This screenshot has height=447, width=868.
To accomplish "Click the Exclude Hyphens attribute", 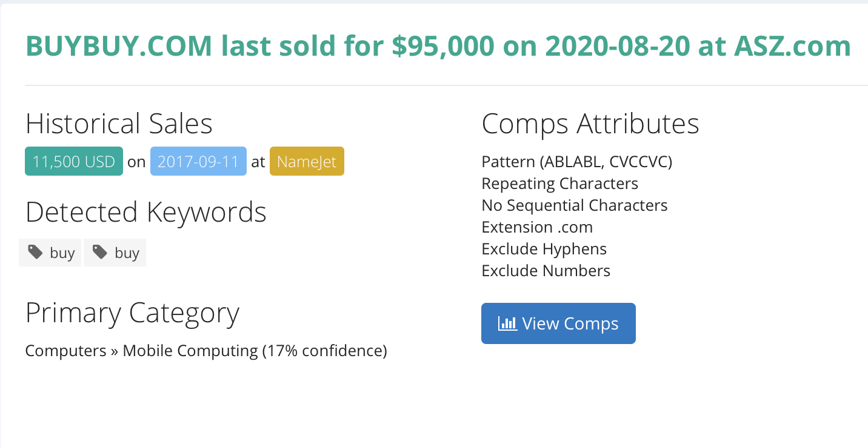I will [x=544, y=249].
